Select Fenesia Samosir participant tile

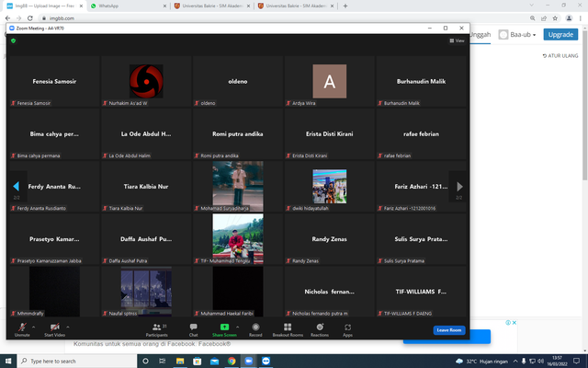pos(54,82)
